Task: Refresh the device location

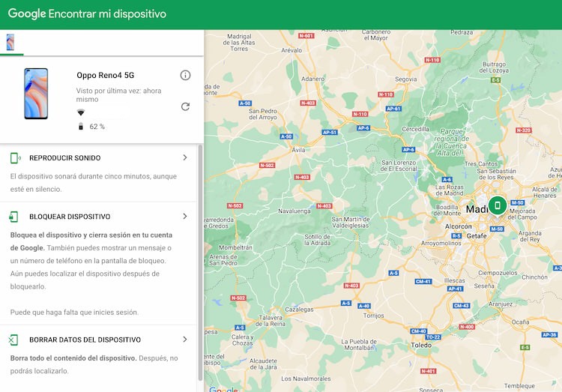Action: (x=185, y=106)
